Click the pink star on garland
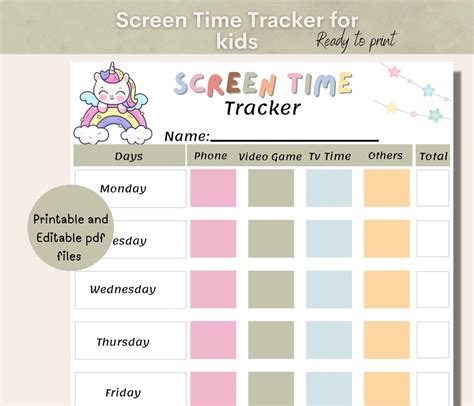Image resolution: width=474 pixels, height=406 pixels. click(x=394, y=71)
